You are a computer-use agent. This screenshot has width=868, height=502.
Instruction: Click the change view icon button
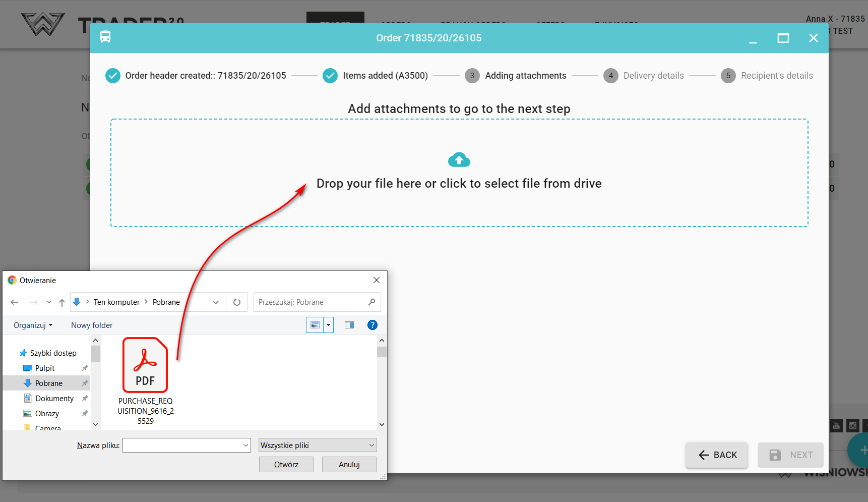tap(315, 325)
